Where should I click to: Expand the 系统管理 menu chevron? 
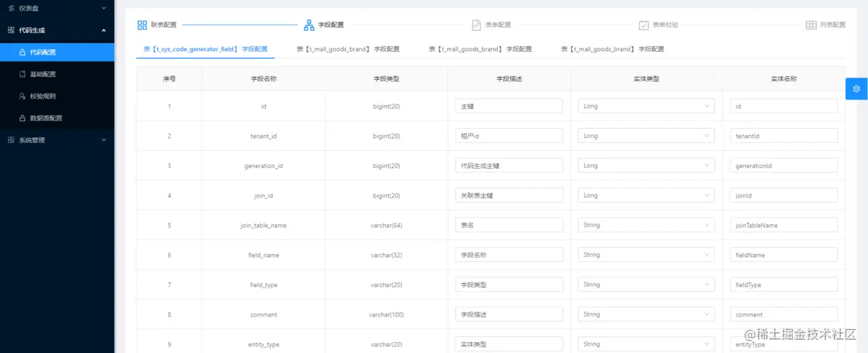[104, 140]
